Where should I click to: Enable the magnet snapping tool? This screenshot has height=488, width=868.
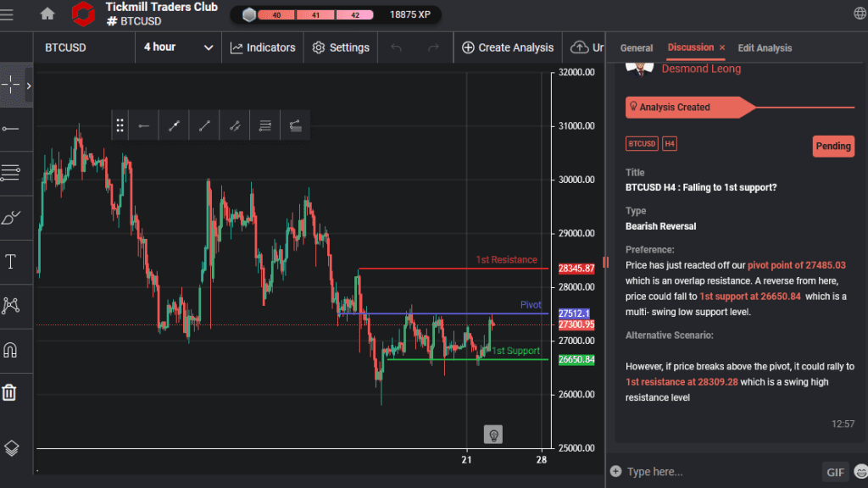(12, 350)
